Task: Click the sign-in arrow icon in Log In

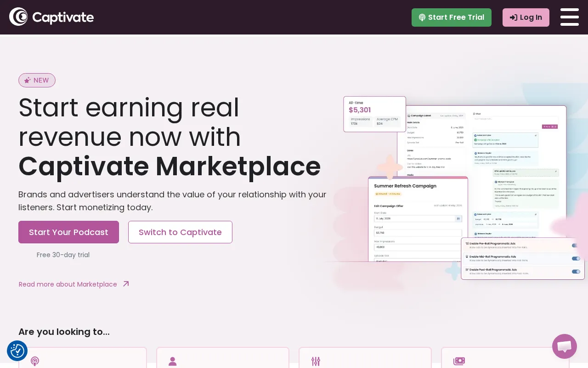Action: [514, 17]
